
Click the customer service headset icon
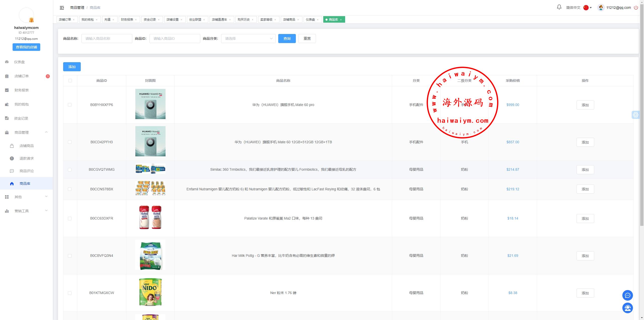pyautogui.click(x=627, y=308)
